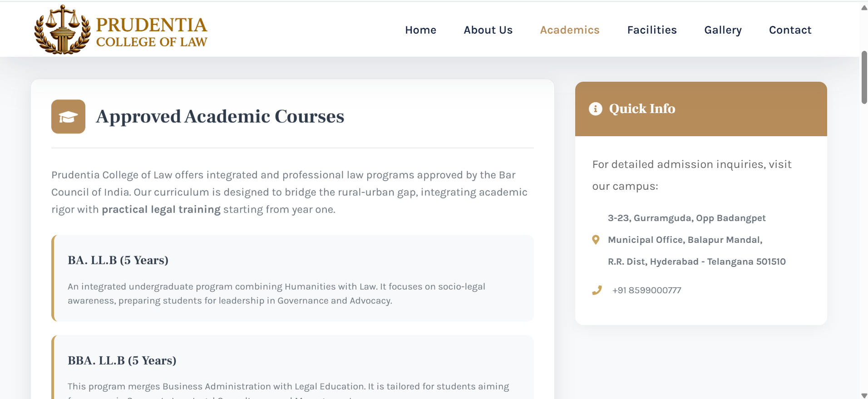Select the BA. LL.B (5 Years) course card
The height and width of the screenshot is (399, 868).
pyautogui.click(x=292, y=278)
